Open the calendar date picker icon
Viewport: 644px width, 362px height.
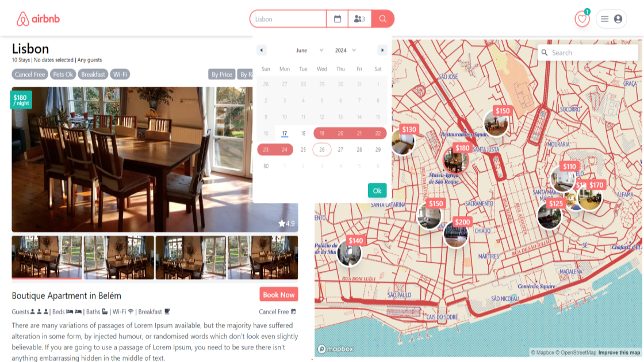pos(338,19)
